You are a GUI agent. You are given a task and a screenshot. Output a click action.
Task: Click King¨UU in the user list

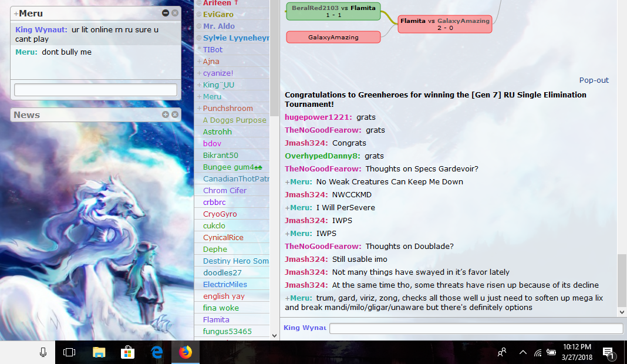pos(218,85)
